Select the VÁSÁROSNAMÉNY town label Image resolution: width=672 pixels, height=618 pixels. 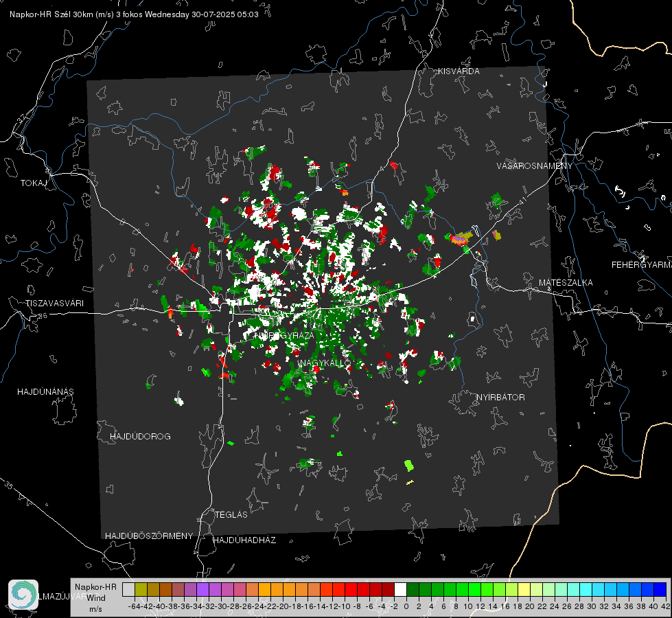(x=535, y=166)
